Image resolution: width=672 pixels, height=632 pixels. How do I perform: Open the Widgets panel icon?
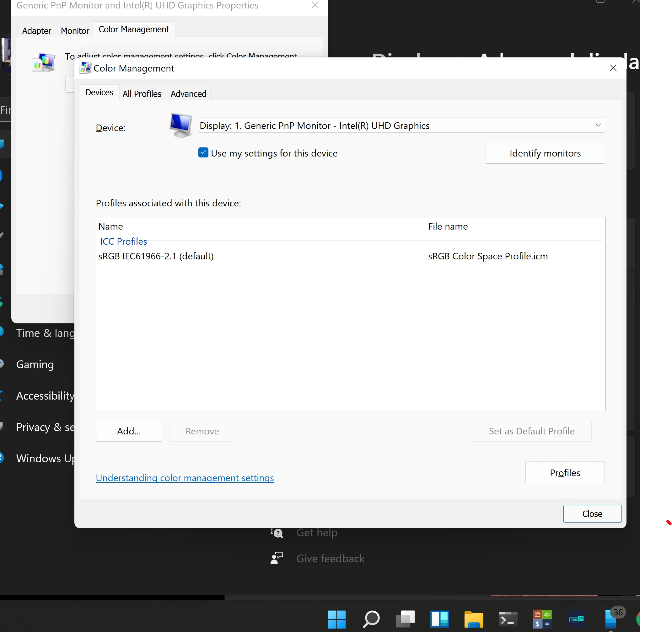(439, 619)
